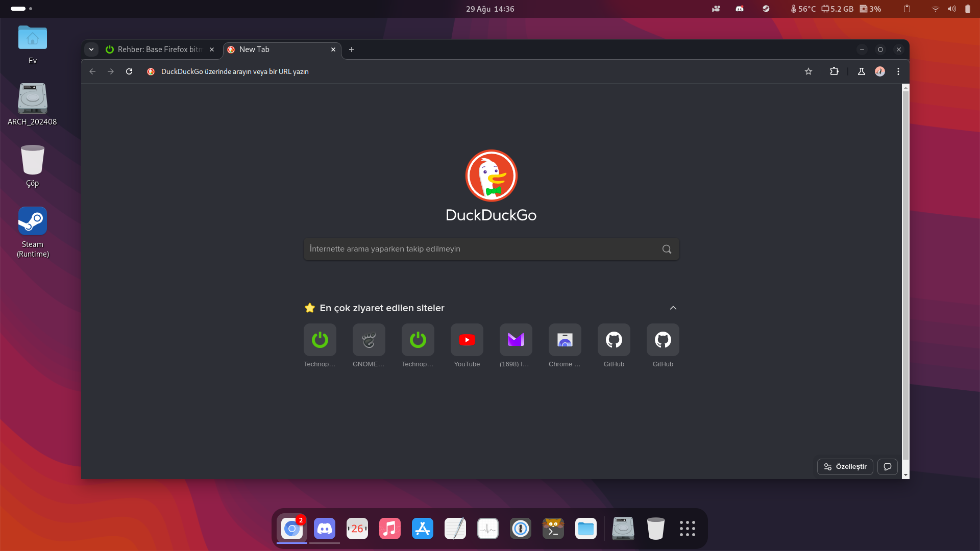The height and width of the screenshot is (551, 980).
Task: Open the volume indicator in top bar
Action: pyautogui.click(x=952, y=9)
